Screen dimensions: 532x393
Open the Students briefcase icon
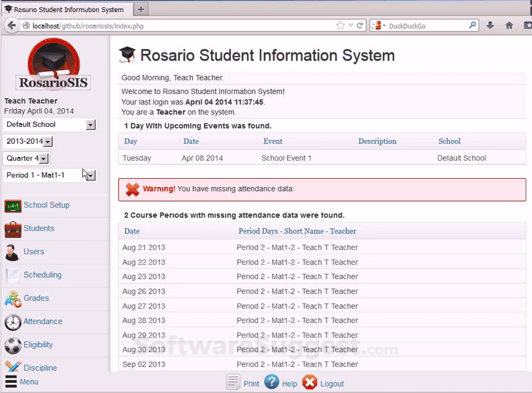(x=13, y=229)
